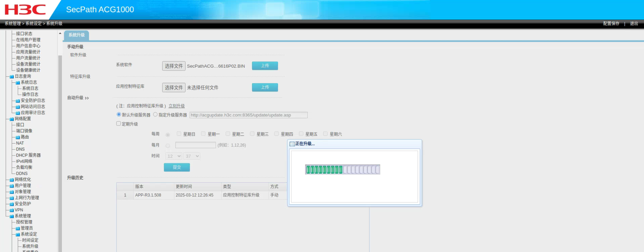Click 选择文件 for 应用控制特征库
The width and height of the screenshot is (644, 252).
(174, 87)
